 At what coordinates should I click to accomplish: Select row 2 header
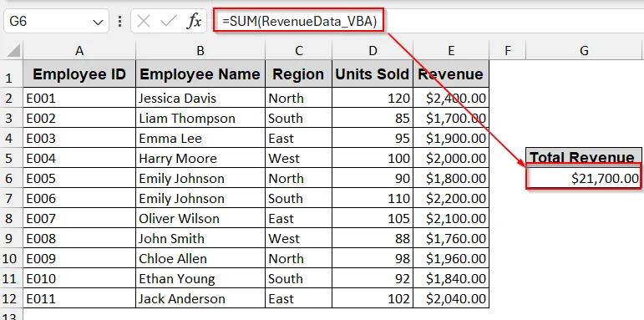[x=11, y=98]
